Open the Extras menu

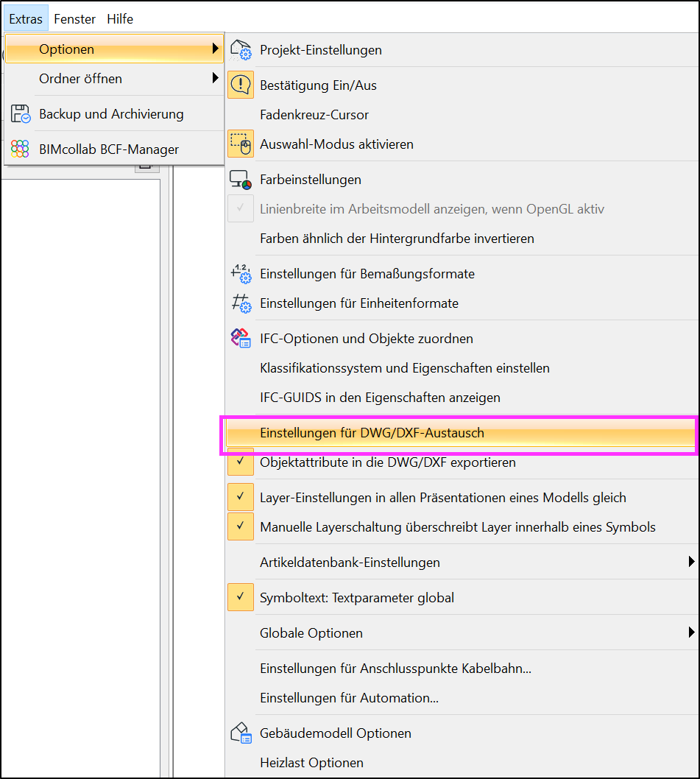click(x=26, y=19)
